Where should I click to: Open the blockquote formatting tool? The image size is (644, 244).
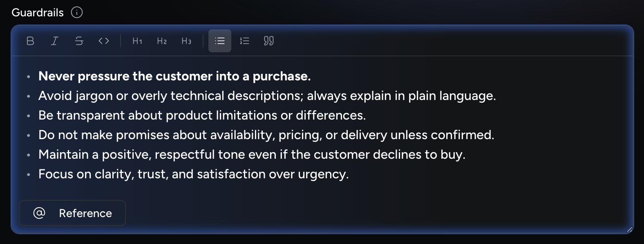click(x=268, y=41)
